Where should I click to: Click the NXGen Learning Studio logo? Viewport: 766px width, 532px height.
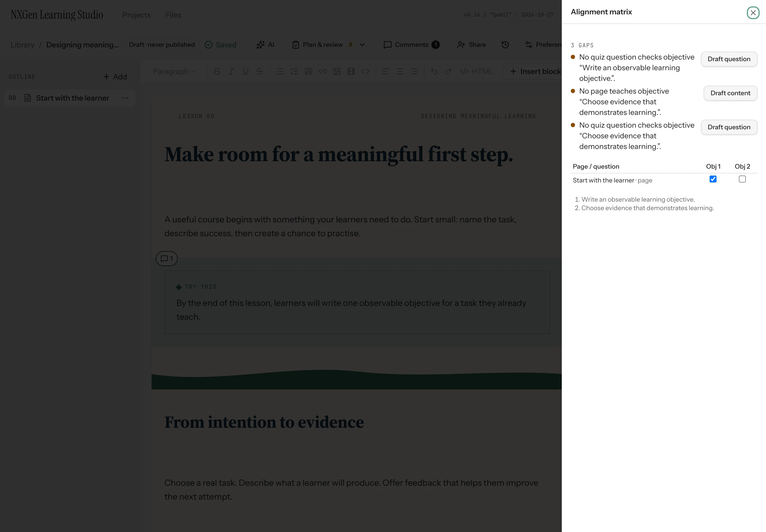tap(57, 15)
